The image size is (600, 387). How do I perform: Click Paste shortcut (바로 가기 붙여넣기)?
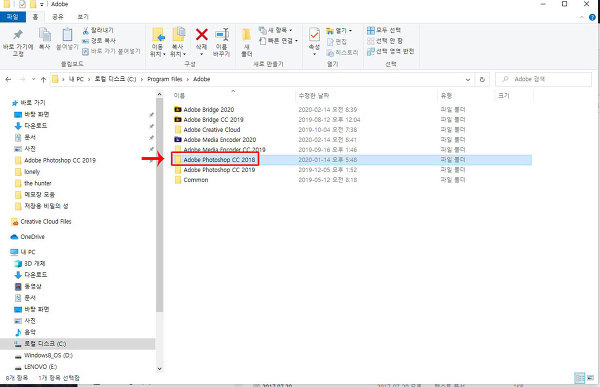[111, 51]
